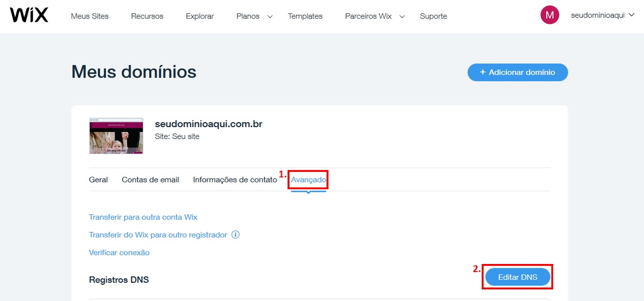Viewport: 644px width, 301px height.
Task: Open the Recursos menu item
Action: tap(147, 16)
